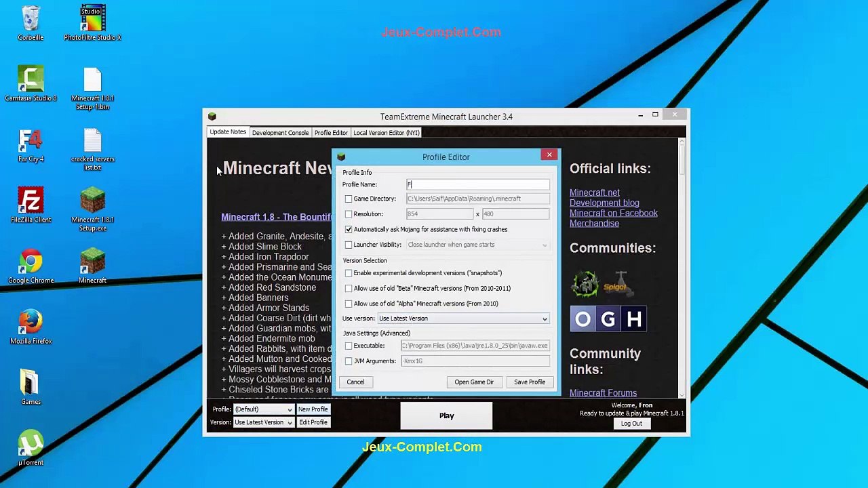
Task: Click the Profile Editor dialog title icon
Action: [x=341, y=157]
